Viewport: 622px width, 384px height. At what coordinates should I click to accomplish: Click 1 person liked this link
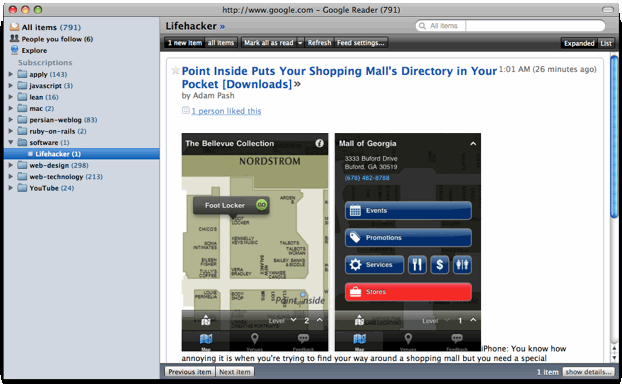pyautogui.click(x=226, y=111)
